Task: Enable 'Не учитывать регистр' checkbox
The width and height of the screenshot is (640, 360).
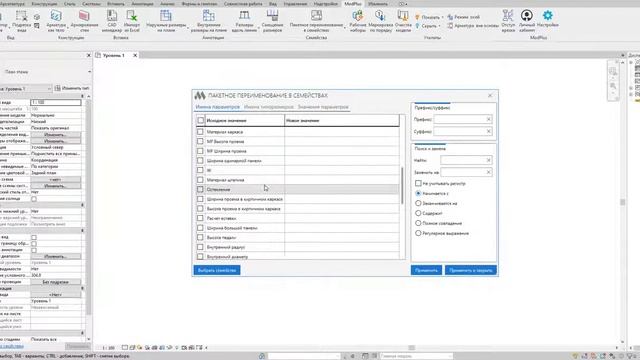Action: (418, 183)
